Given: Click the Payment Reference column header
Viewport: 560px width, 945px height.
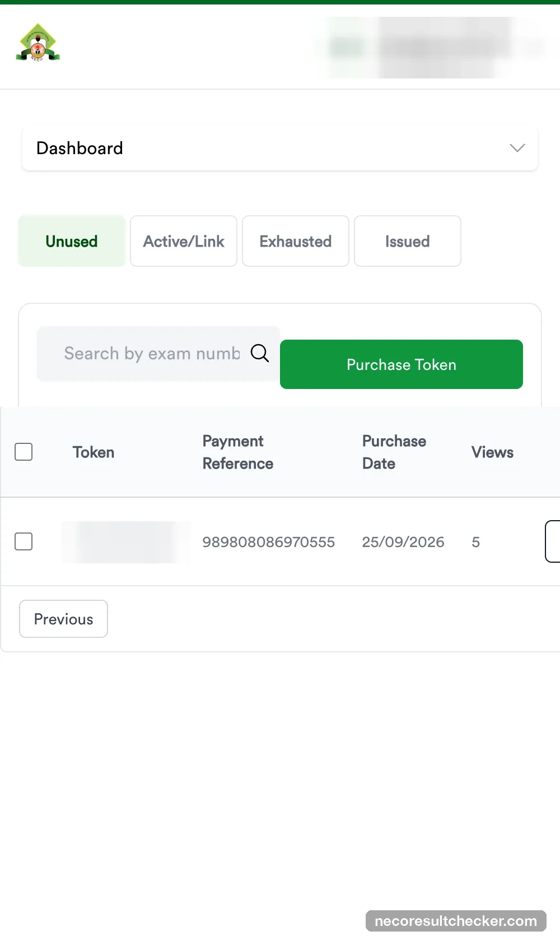Looking at the screenshot, I should pyautogui.click(x=238, y=452).
